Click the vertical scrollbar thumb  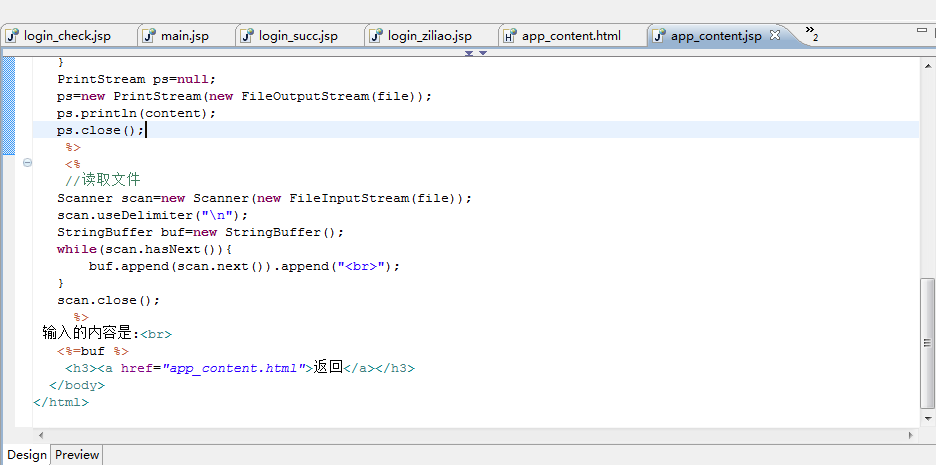tap(928, 343)
